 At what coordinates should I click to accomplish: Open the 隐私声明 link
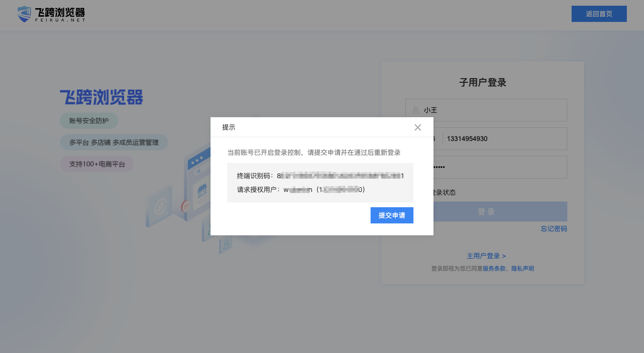click(523, 269)
